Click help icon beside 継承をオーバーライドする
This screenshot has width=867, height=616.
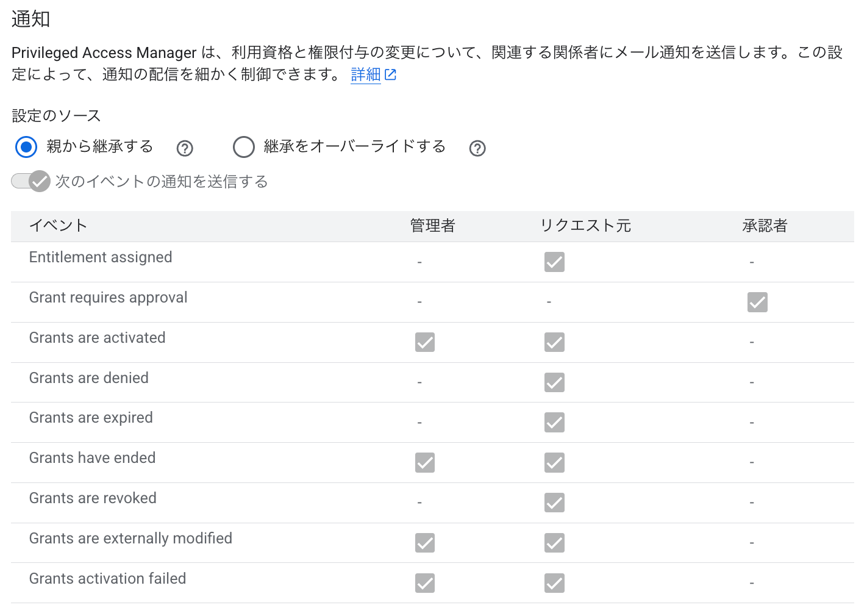[x=477, y=148]
